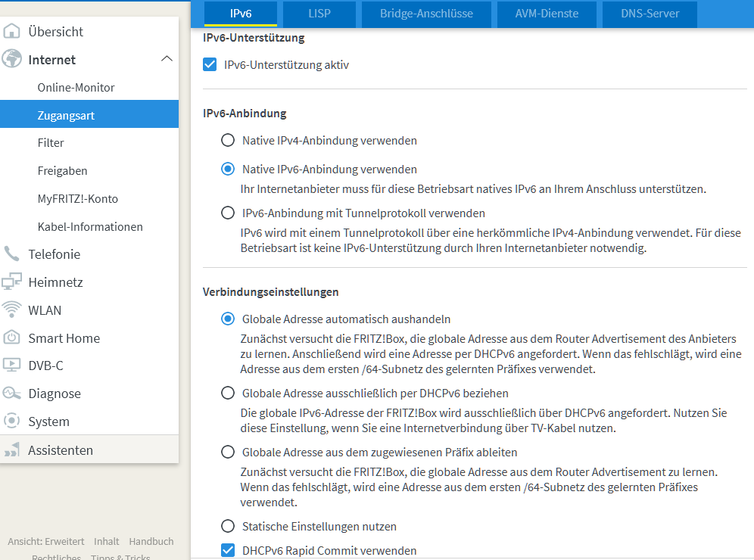754x560 pixels.
Task: Select Native IPv4-Anbindung verwenden
Action: (x=227, y=140)
